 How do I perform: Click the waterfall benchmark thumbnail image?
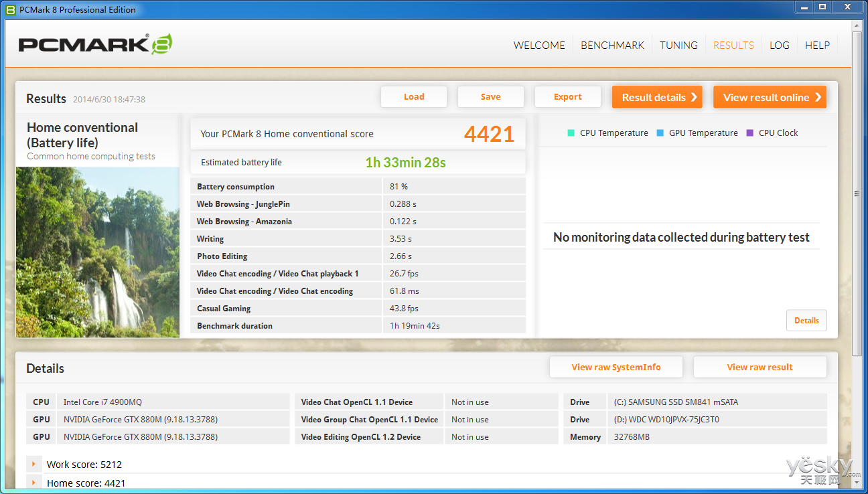coord(98,252)
